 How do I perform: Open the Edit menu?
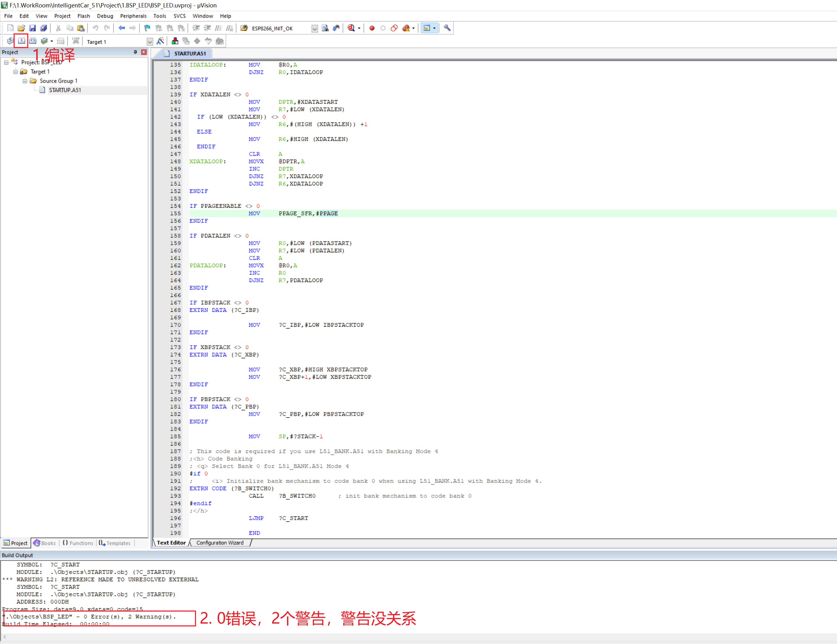click(x=24, y=16)
